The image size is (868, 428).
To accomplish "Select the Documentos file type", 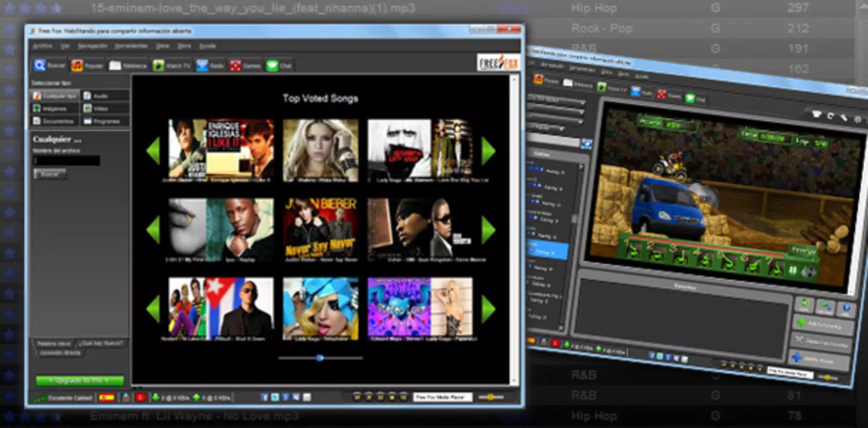I will (55, 121).
